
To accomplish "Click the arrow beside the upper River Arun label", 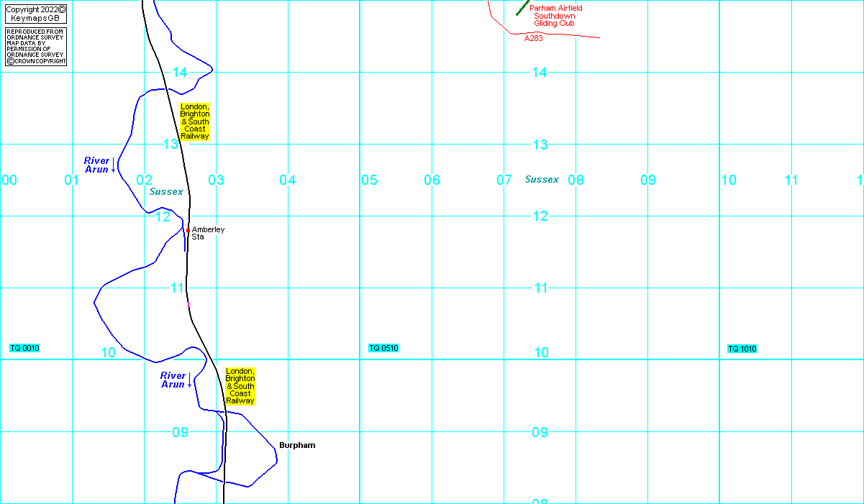I will point(114,165).
